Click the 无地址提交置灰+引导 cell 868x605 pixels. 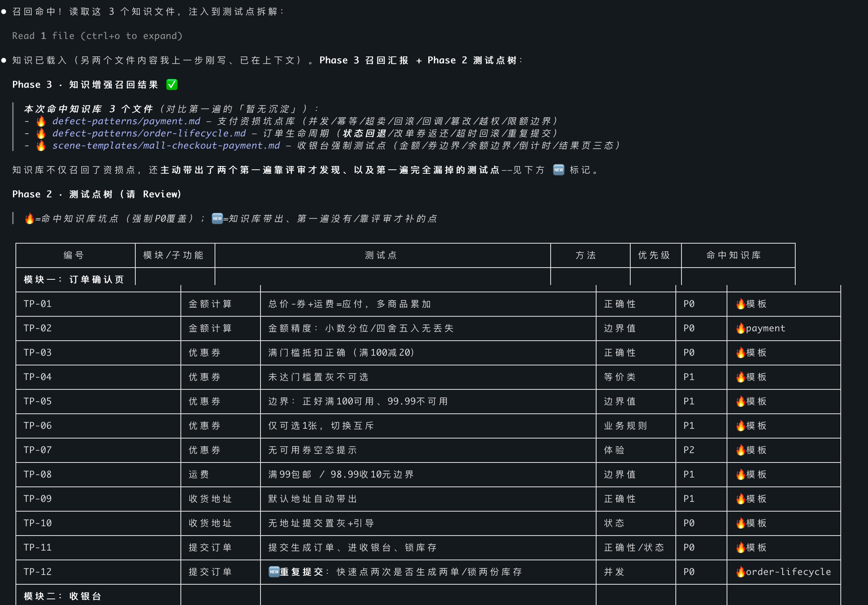tap(428, 523)
